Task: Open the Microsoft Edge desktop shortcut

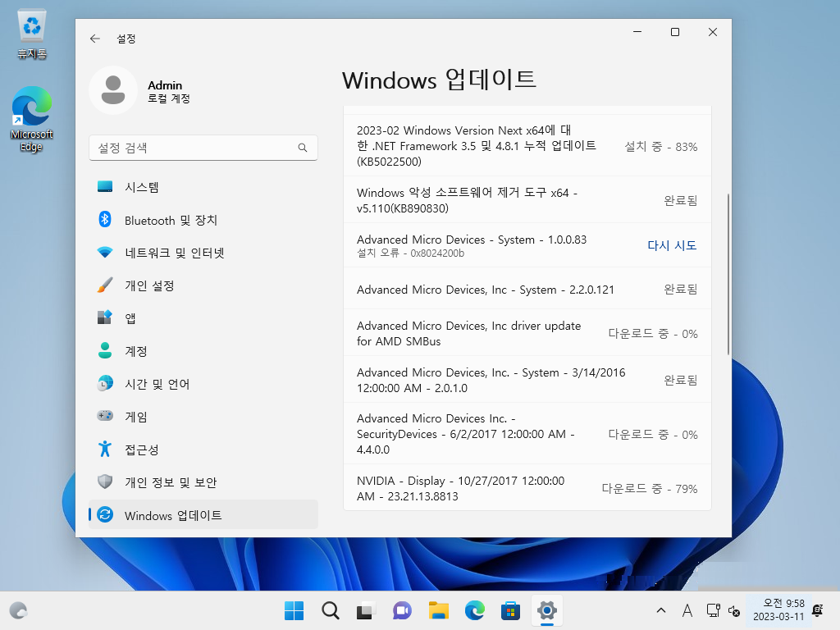Action: pos(32,119)
